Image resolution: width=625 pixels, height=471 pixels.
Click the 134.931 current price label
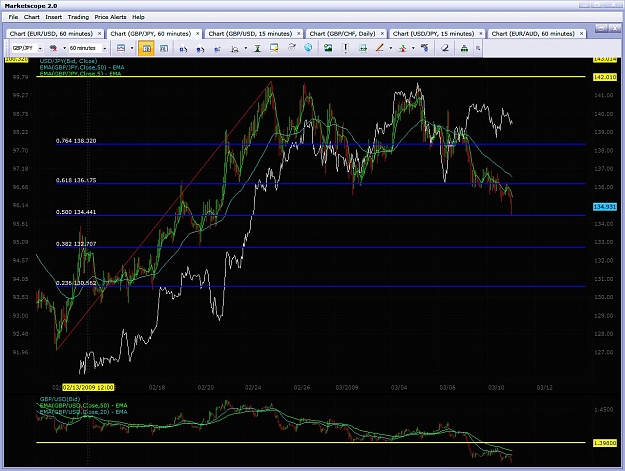click(x=605, y=207)
